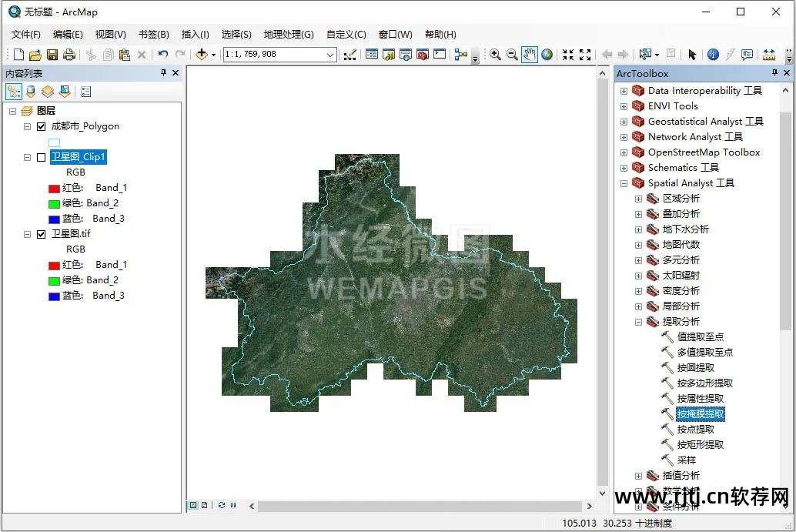Screen dimensions: 796x532
Task: Click the Add Data toolbar button
Action: (x=202, y=55)
